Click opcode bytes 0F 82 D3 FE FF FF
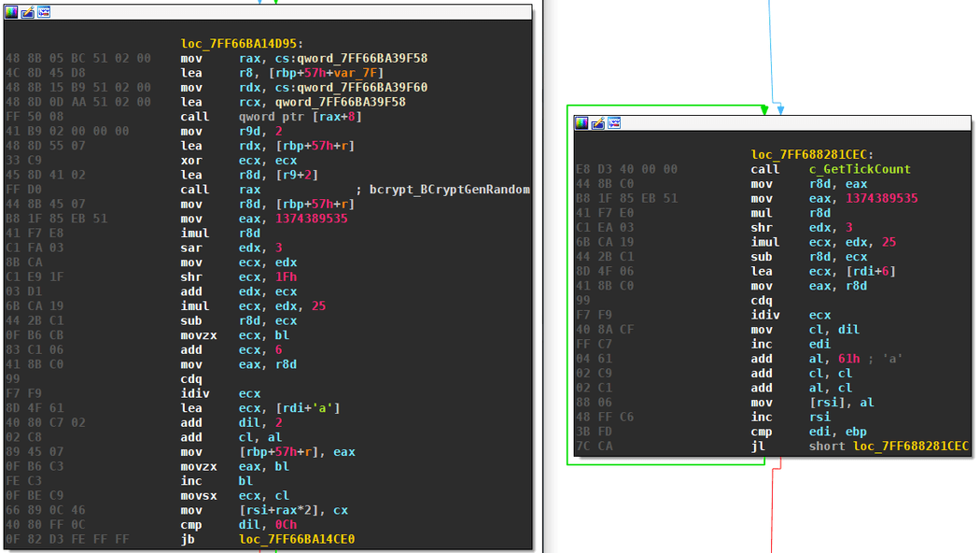The width and height of the screenshot is (980, 553). click(67, 539)
